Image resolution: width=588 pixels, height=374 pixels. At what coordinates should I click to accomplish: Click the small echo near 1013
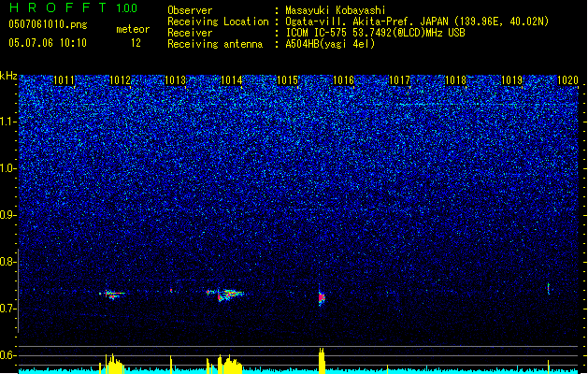coord(171,291)
